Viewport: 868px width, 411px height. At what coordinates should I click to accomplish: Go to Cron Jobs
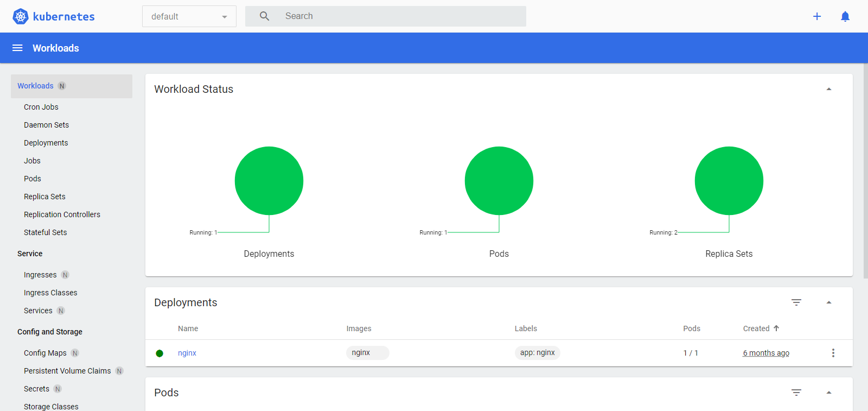coord(41,107)
